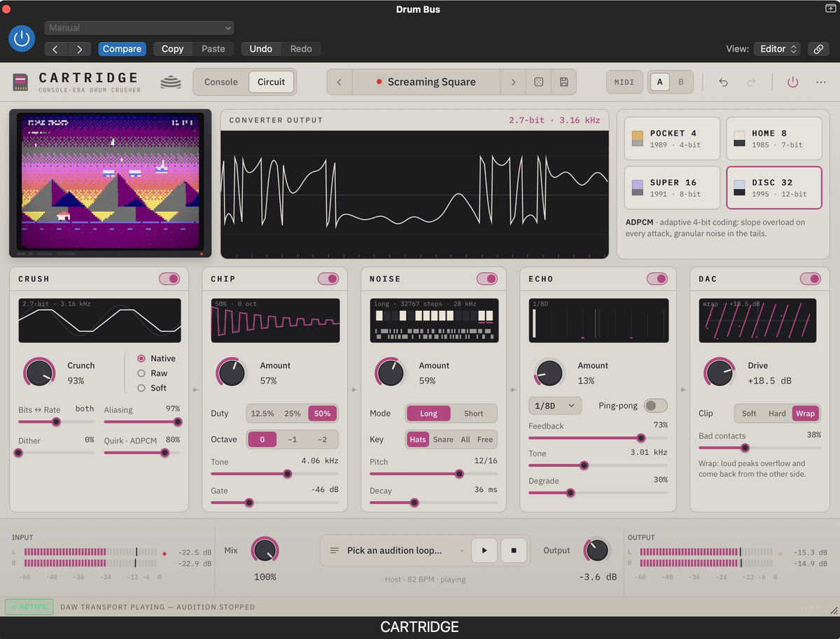The height and width of the screenshot is (639, 840).
Task: Save preset with floppy disk icon
Action: coord(563,82)
